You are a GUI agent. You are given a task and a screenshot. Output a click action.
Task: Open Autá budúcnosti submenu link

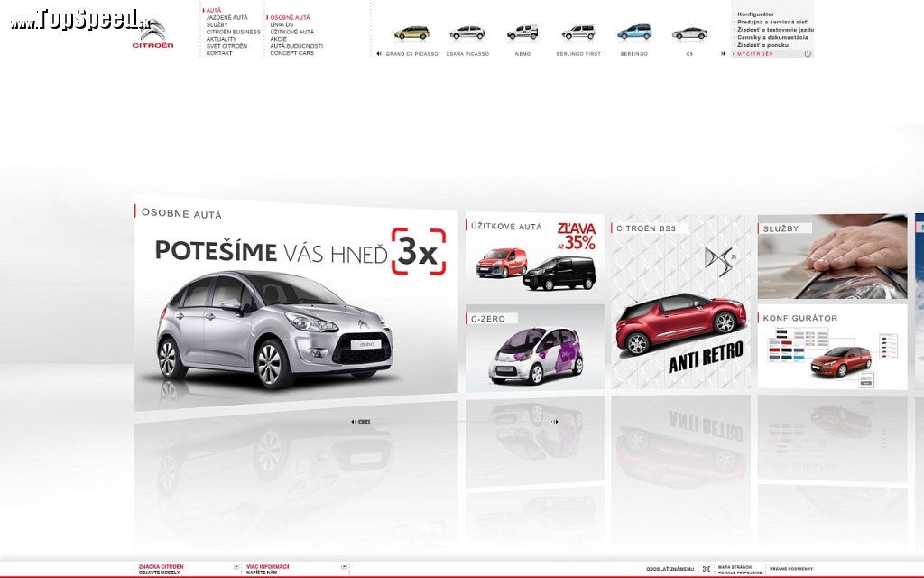296,46
